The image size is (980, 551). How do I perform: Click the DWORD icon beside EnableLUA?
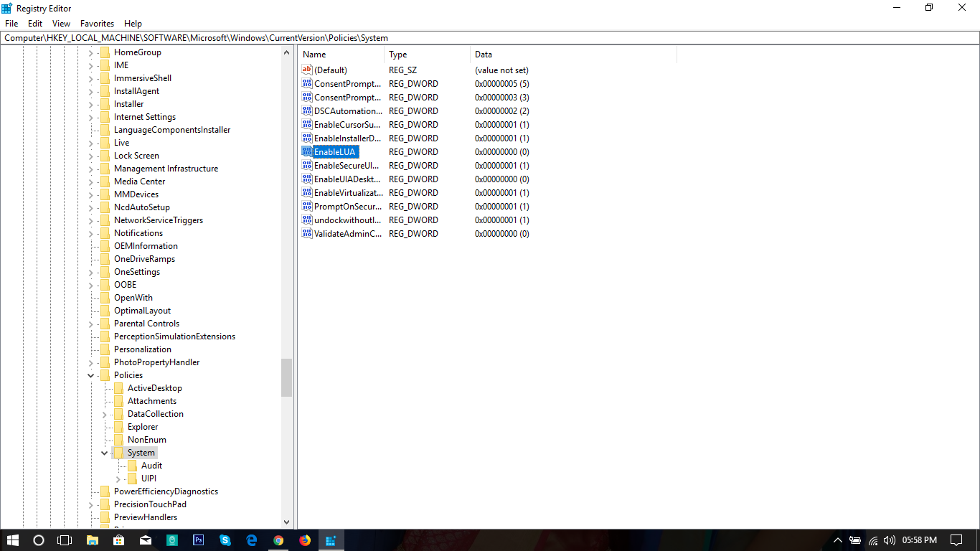click(x=307, y=152)
